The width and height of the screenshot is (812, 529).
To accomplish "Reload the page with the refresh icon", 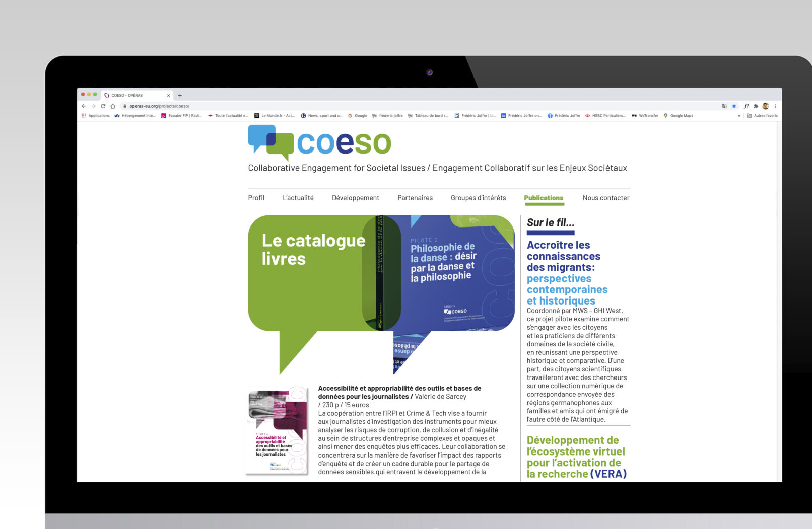I will pos(103,106).
